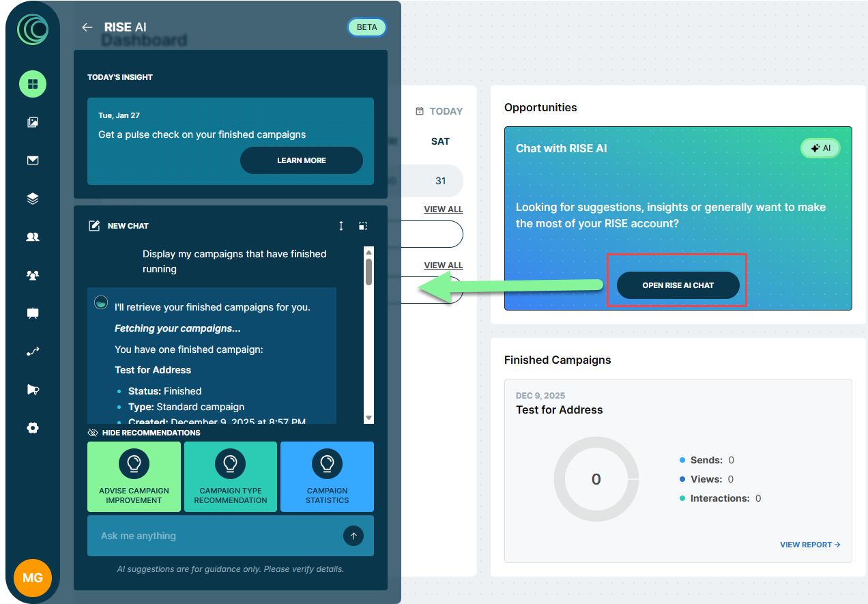Open the image gallery sidebar icon

point(33,123)
